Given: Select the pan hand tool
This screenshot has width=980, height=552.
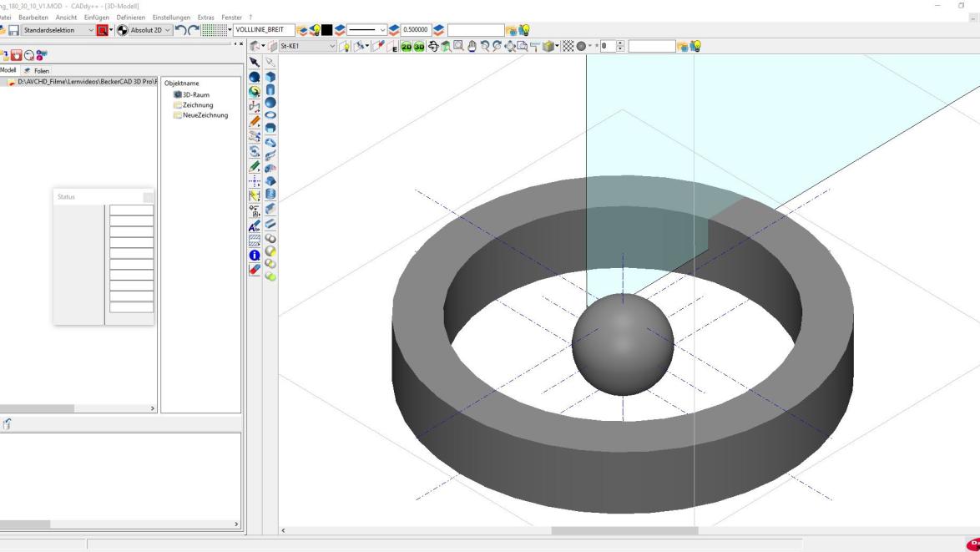Looking at the screenshot, I should coord(471,46).
